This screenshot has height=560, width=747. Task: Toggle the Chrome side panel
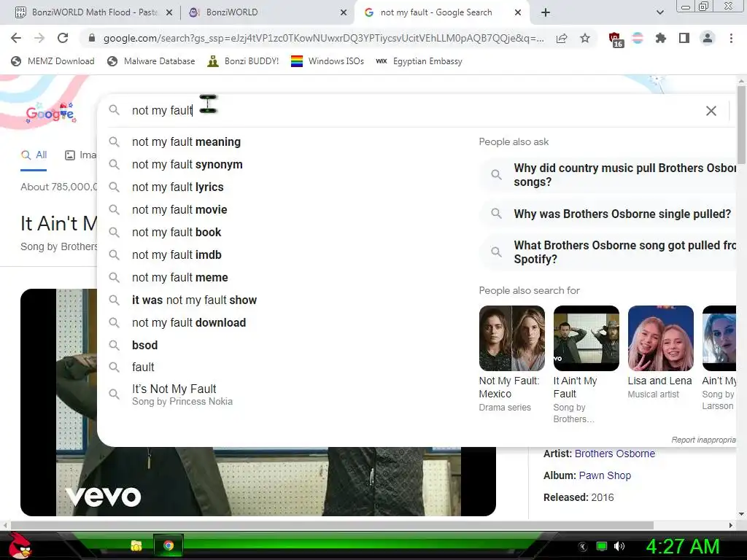pyautogui.click(x=684, y=38)
